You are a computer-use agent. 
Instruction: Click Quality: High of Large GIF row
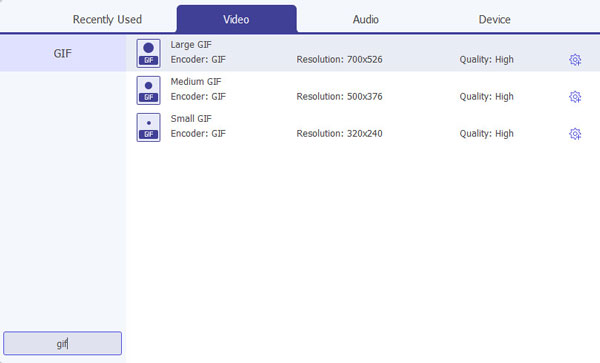pyautogui.click(x=486, y=60)
